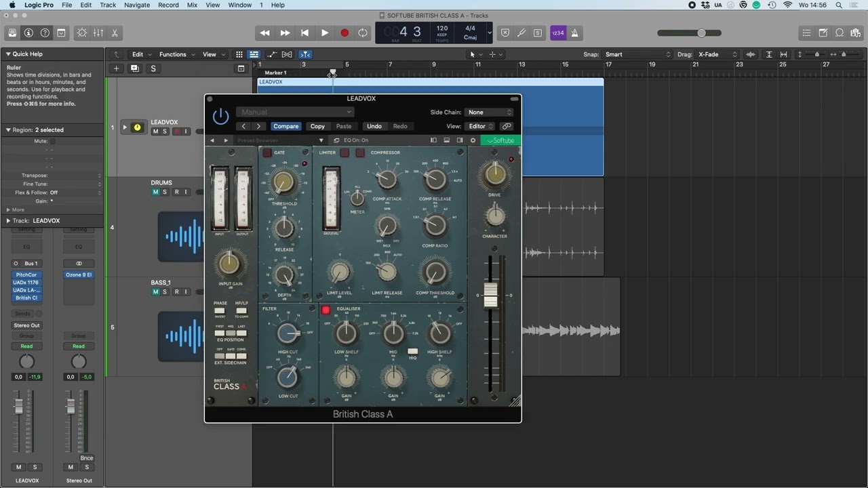Click the Drive knob

pyautogui.click(x=494, y=175)
